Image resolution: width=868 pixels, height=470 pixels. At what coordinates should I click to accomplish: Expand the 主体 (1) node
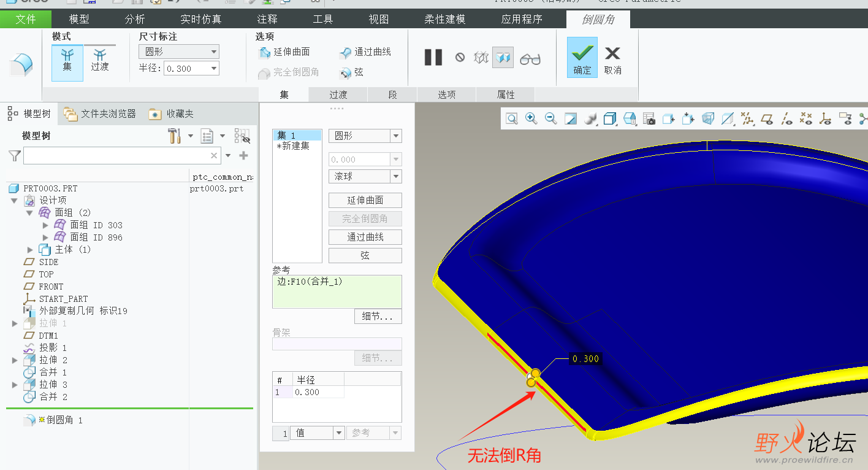31,250
